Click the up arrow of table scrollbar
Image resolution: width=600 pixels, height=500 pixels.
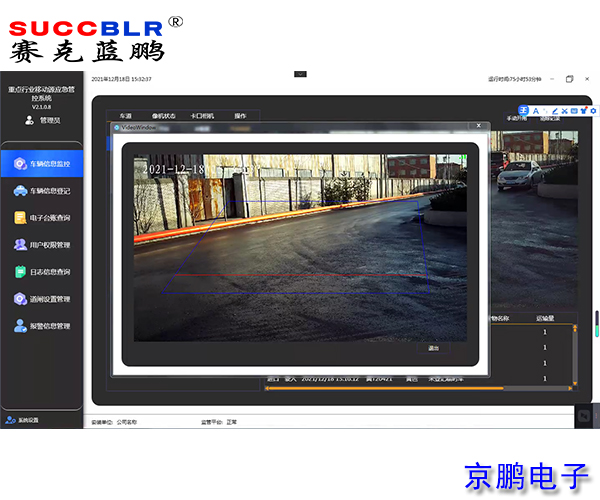(575, 330)
